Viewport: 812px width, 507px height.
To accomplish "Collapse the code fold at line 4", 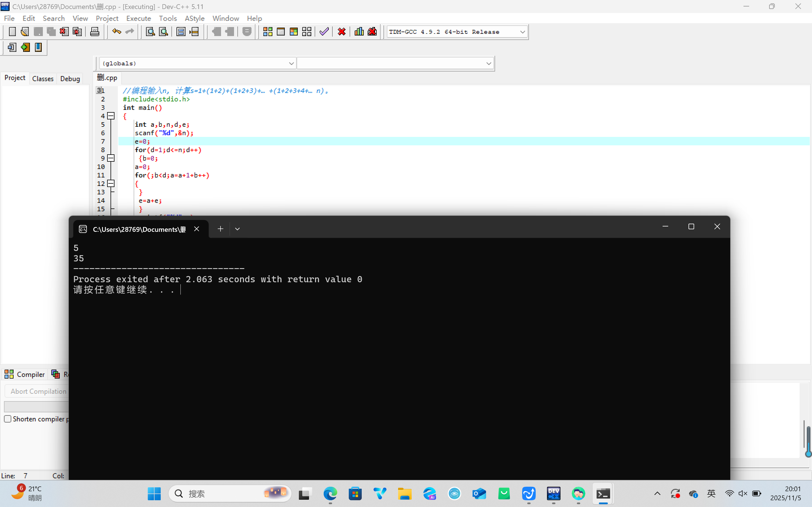I will point(111,116).
